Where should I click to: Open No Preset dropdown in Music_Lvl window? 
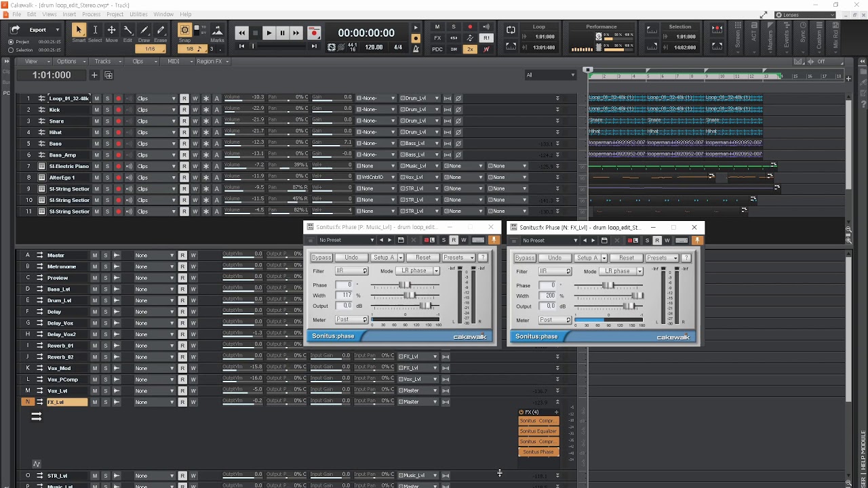(346, 240)
